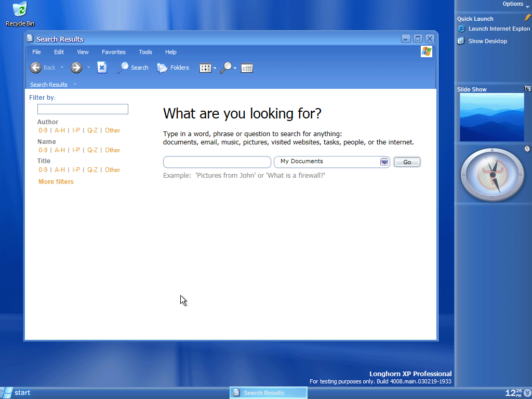Filter Name by Q-Z
This screenshot has width=532, height=399.
point(92,150)
